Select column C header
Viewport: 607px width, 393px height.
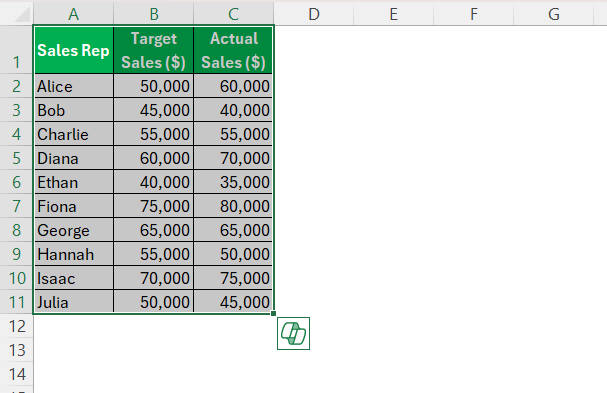click(234, 14)
